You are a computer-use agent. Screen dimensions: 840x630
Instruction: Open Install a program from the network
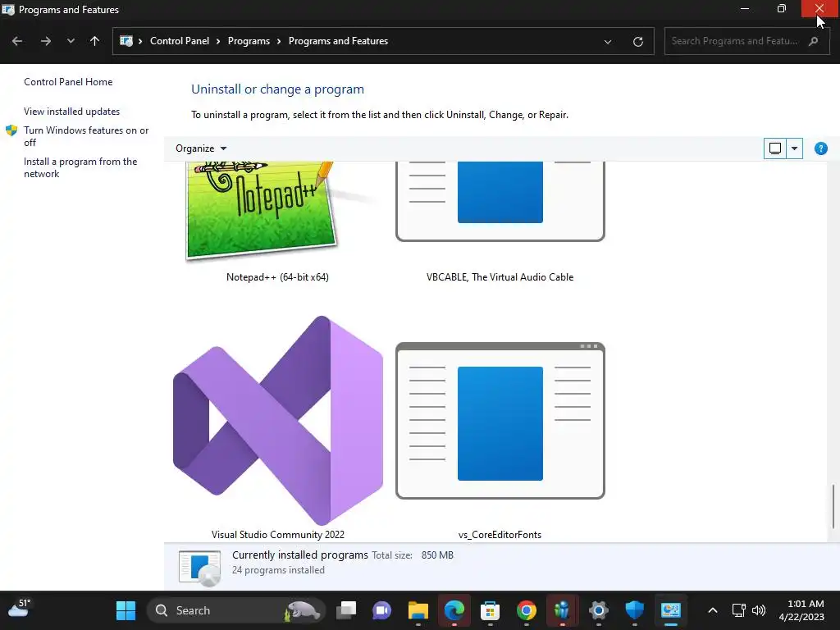[x=80, y=167]
